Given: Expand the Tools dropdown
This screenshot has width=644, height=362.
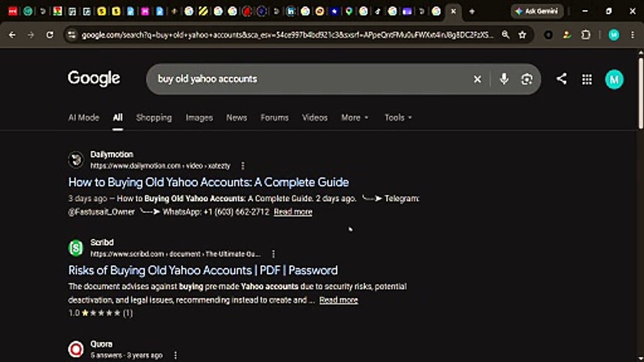Looking at the screenshot, I should point(398,118).
